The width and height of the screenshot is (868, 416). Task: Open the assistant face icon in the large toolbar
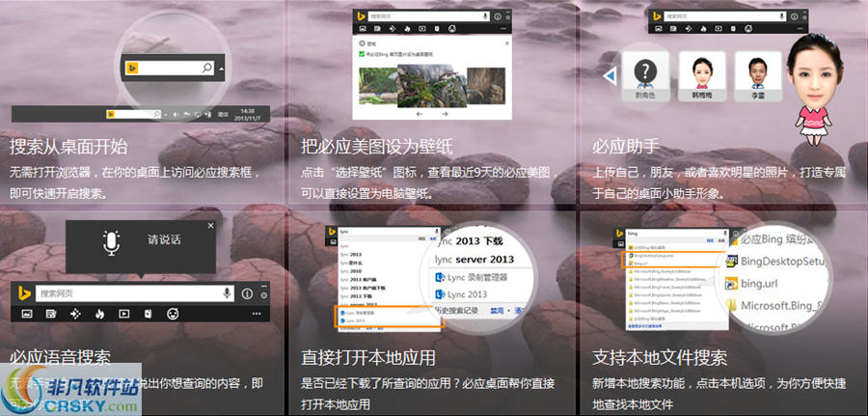tap(173, 314)
